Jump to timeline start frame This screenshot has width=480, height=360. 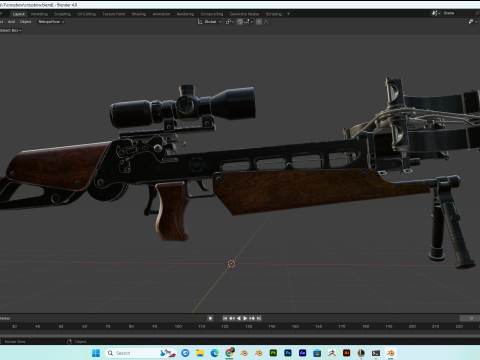225,318
